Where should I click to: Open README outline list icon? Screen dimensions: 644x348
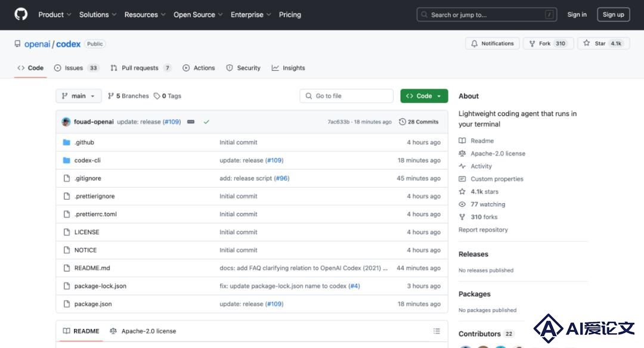[x=436, y=331]
